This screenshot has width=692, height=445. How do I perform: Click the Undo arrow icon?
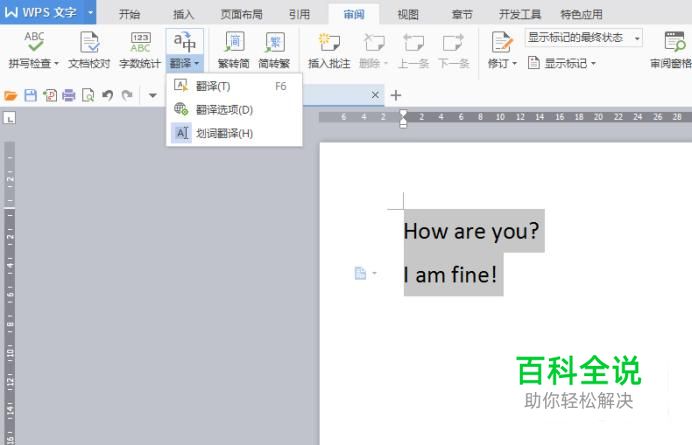point(108,95)
